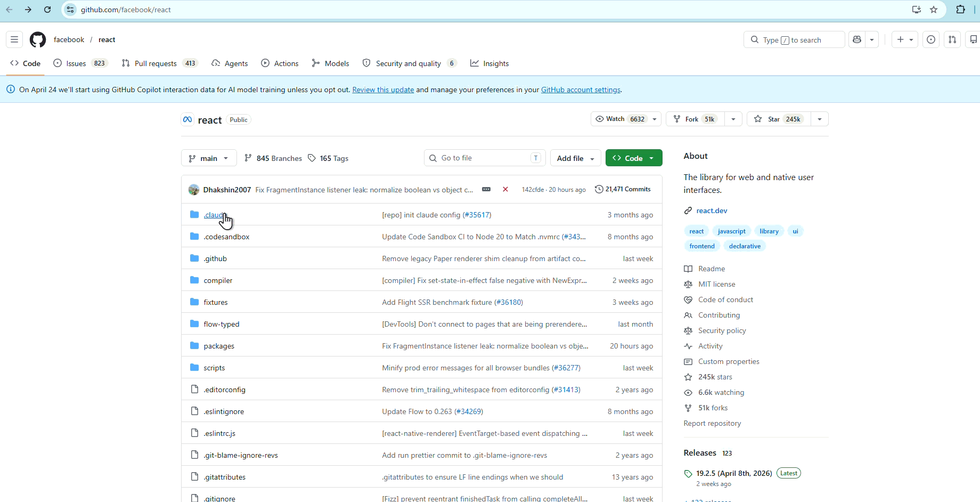Click 'Review this update' link in banner
980x502 pixels.
point(383,90)
